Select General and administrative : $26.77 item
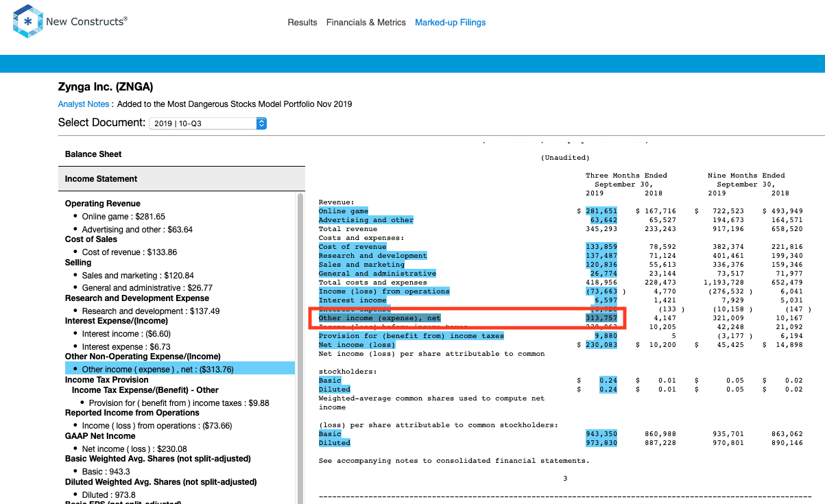Viewport: 825px width, 504px height. (147, 288)
